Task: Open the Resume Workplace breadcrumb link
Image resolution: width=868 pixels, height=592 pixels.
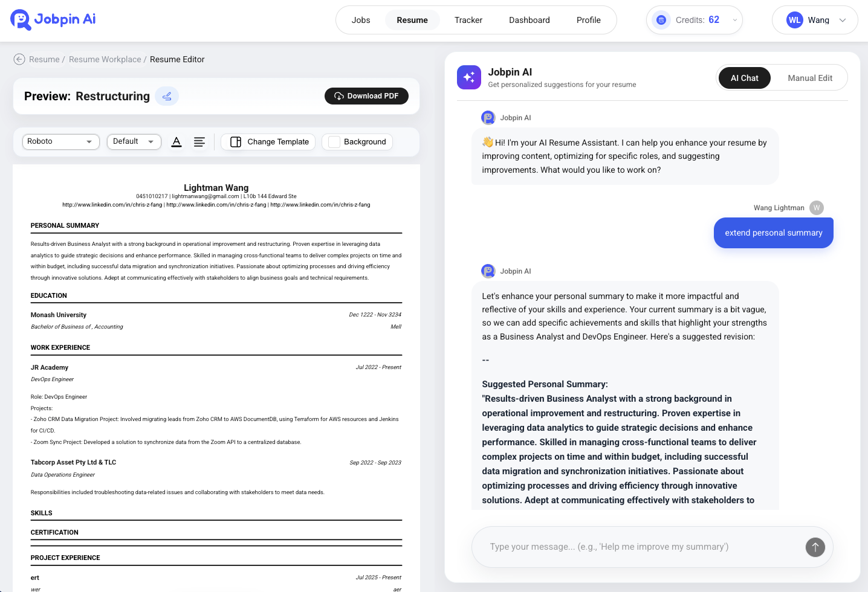Action: pyautogui.click(x=105, y=59)
